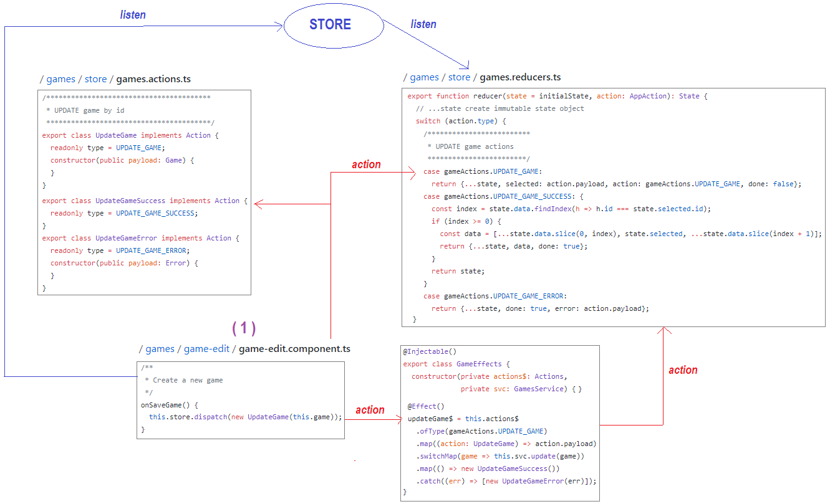
Task: Click 'return {...state, data, done: true};' line
Action: coord(514,246)
